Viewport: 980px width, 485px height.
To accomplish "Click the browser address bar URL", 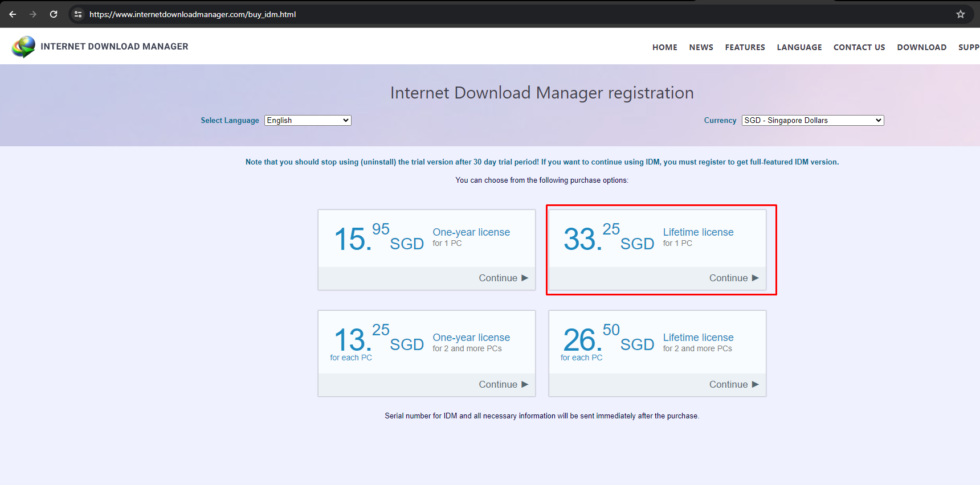I will click(x=193, y=14).
